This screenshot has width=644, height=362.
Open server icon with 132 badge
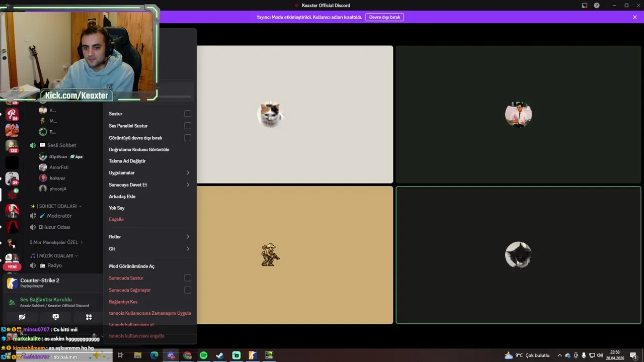click(x=12, y=146)
